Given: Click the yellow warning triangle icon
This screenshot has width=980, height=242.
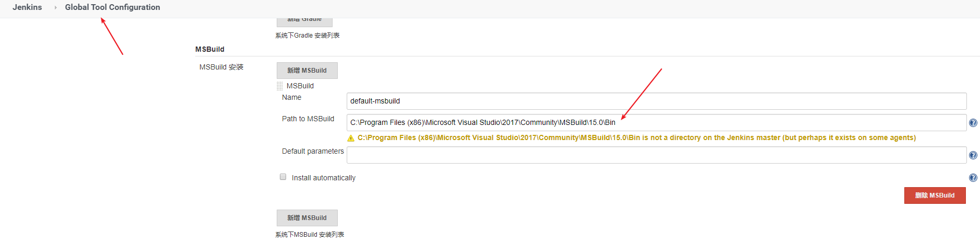Looking at the screenshot, I should [351, 138].
